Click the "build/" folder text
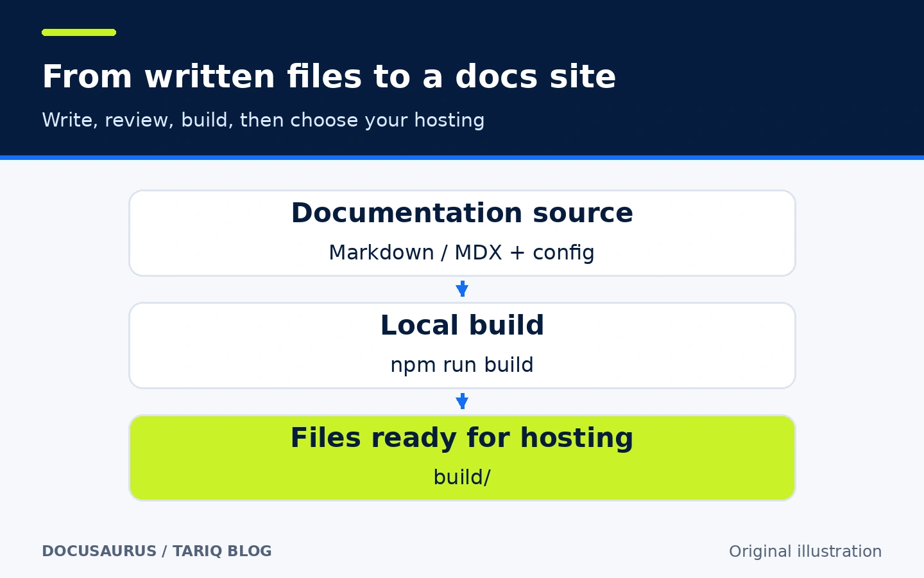 tap(462, 477)
